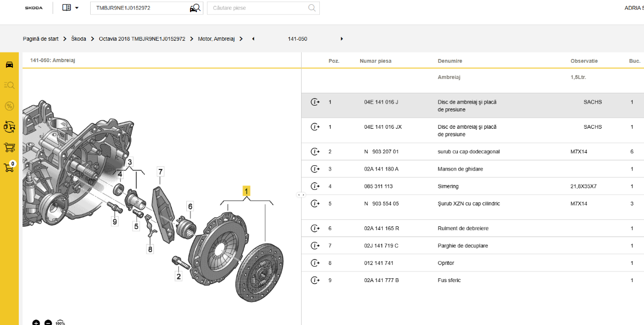Toggle the panel splitter collapse handle

click(x=301, y=195)
